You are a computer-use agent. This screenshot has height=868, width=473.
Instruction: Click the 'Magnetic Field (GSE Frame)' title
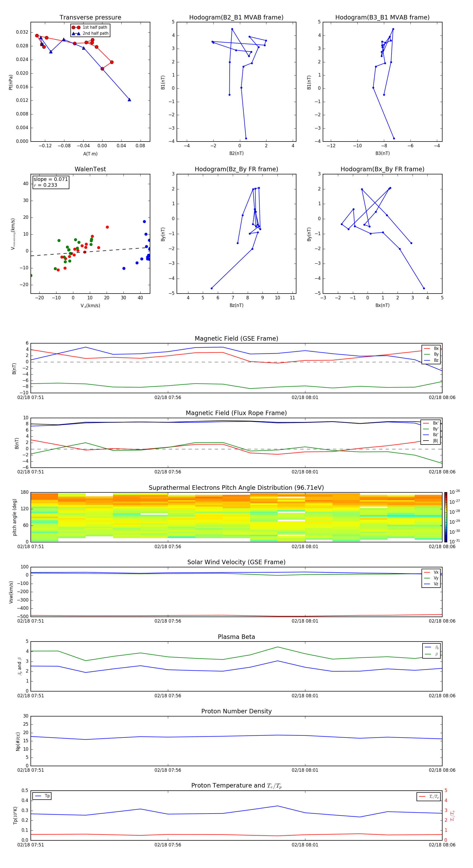(236, 338)
